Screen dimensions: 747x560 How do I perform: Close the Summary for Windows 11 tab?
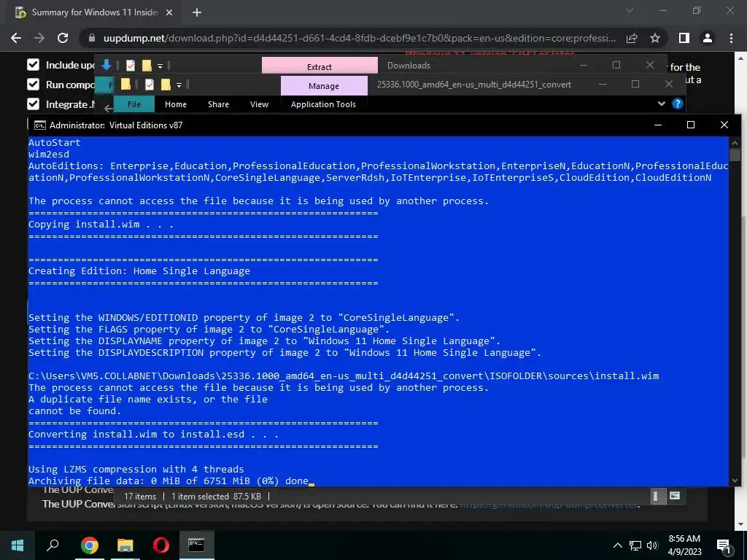pyautogui.click(x=169, y=12)
